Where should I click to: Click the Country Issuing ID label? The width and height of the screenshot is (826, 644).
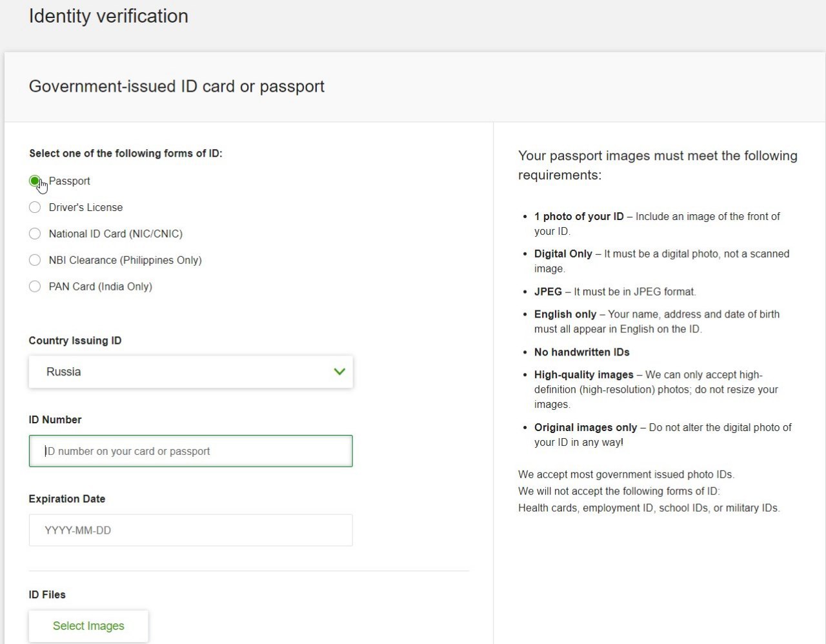(x=75, y=341)
